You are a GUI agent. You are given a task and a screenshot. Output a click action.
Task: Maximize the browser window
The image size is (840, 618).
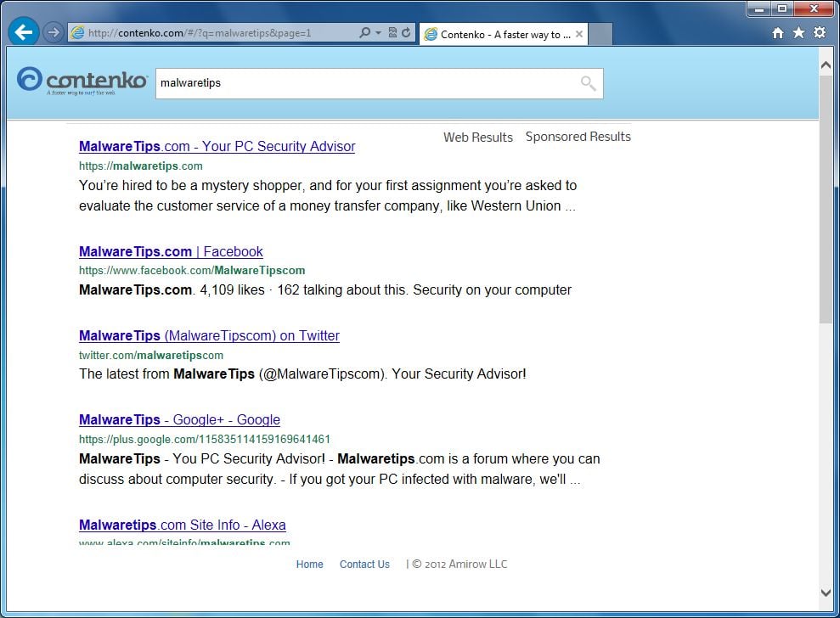pyautogui.click(x=782, y=8)
